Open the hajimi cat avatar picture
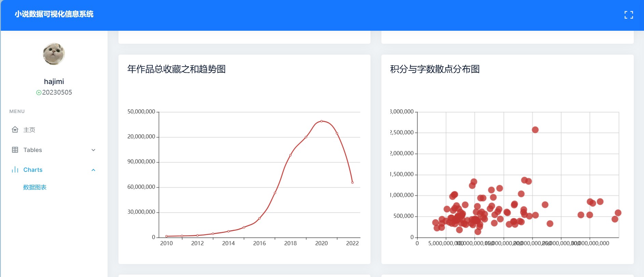Viewport: 644px width, 277px height. tap(54, 54)
